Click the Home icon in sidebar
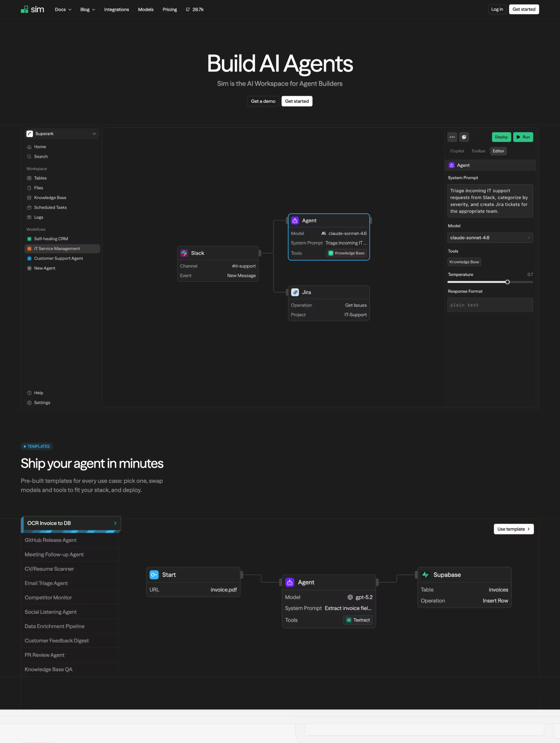560x743 pixels. 29,147
